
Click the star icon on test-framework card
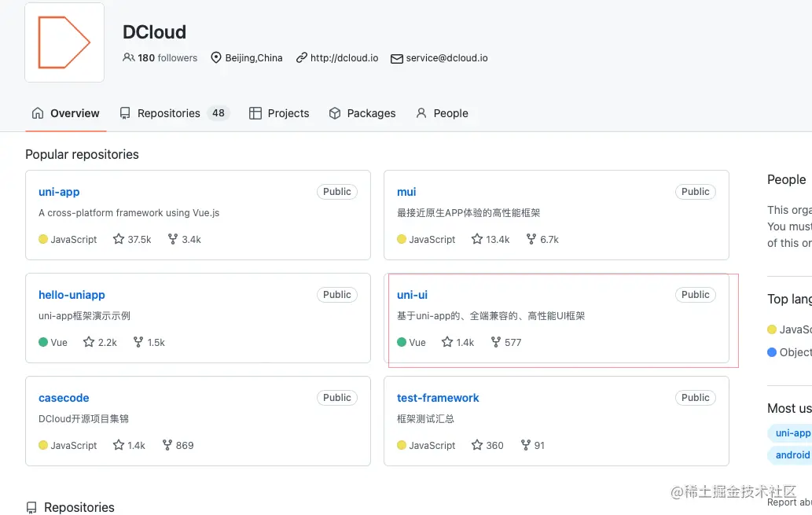click(477, 445)
